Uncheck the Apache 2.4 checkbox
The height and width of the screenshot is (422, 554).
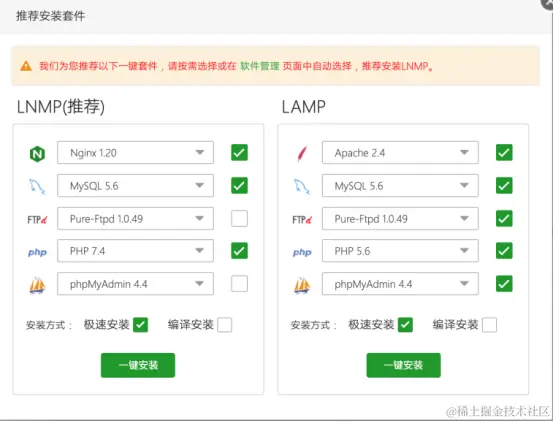coord(504,153)
